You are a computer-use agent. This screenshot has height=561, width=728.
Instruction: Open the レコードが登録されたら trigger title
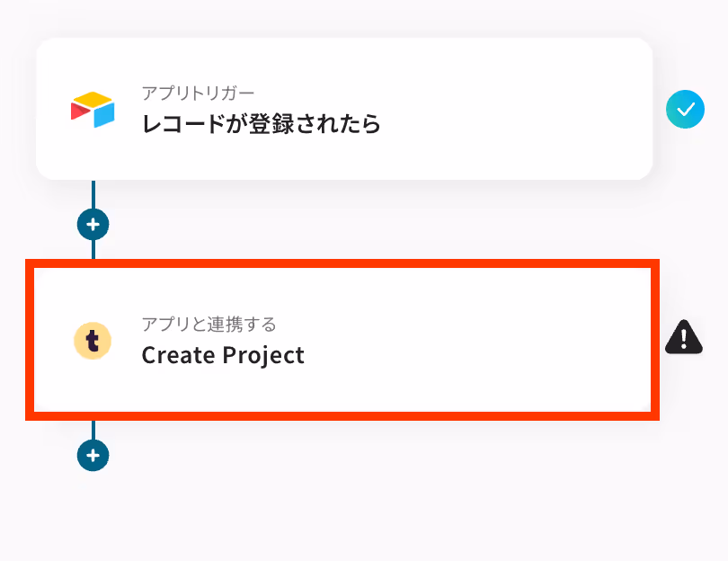click(261, 124)
